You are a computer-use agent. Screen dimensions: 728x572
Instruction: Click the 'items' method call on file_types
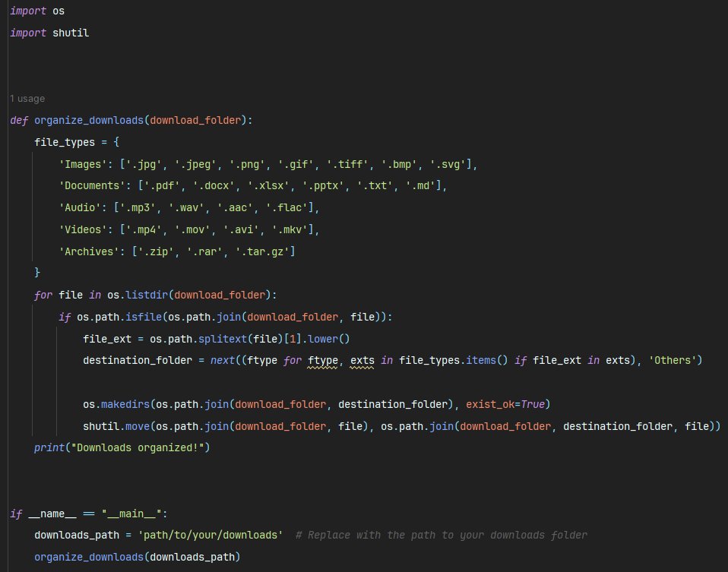coord(481,360)
